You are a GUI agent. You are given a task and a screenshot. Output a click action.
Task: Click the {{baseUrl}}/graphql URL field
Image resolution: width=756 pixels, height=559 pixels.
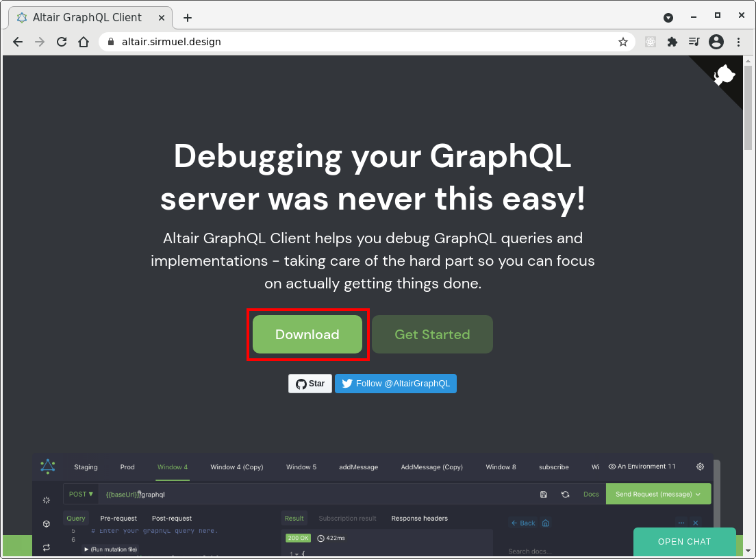click(x=317, y=495)
